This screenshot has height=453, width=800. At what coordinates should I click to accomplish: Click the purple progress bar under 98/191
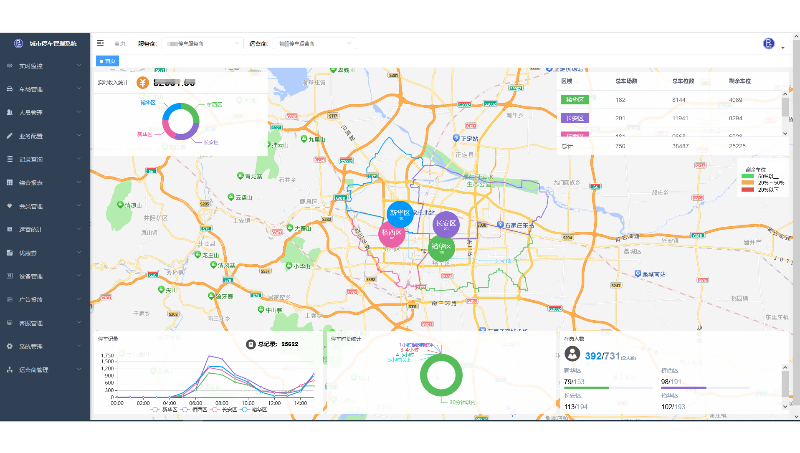684,388
